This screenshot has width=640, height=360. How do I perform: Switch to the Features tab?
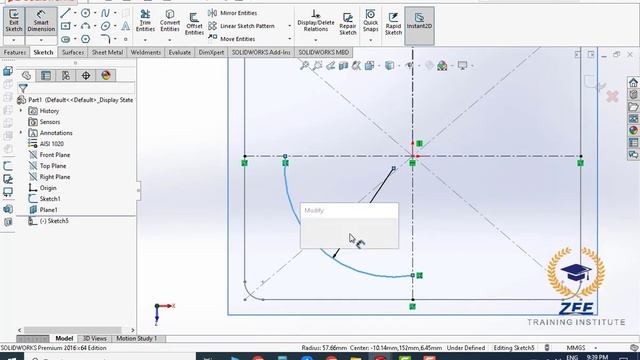point(15,52)
